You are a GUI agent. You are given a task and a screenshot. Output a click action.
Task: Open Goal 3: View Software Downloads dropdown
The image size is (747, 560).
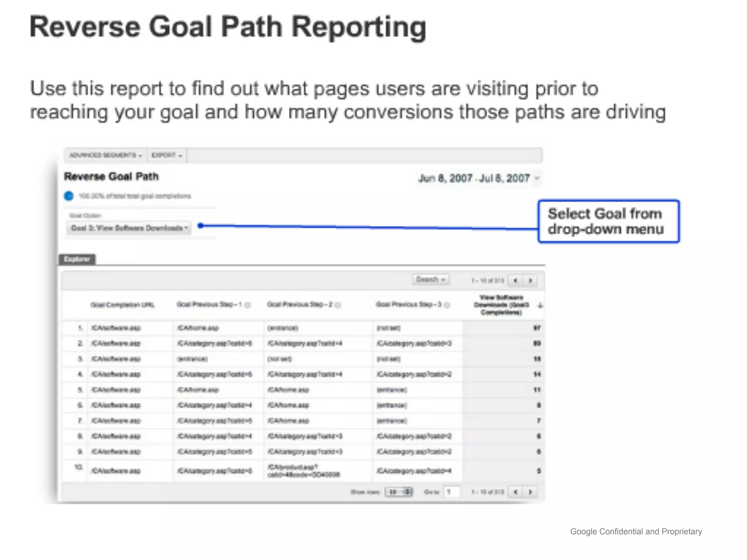pos(129,228)
